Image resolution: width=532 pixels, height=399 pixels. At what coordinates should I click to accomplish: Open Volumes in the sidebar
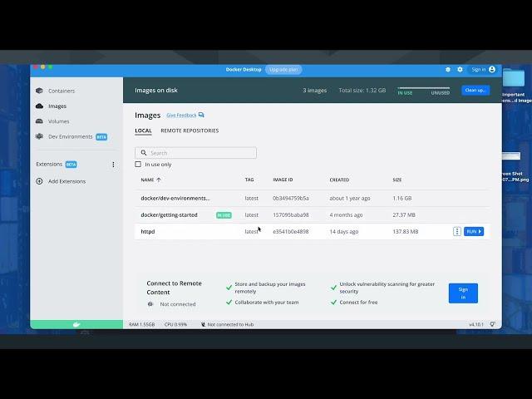(59, 121)
